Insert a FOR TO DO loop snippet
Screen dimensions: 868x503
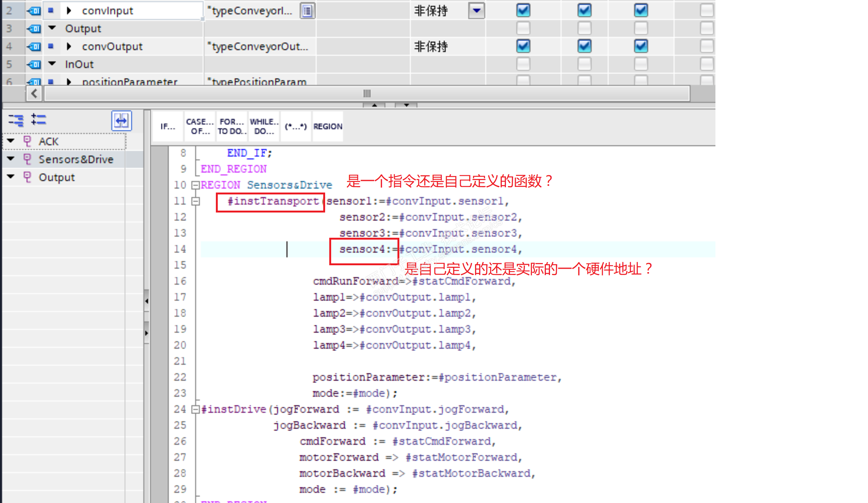(x=232, y=126)
